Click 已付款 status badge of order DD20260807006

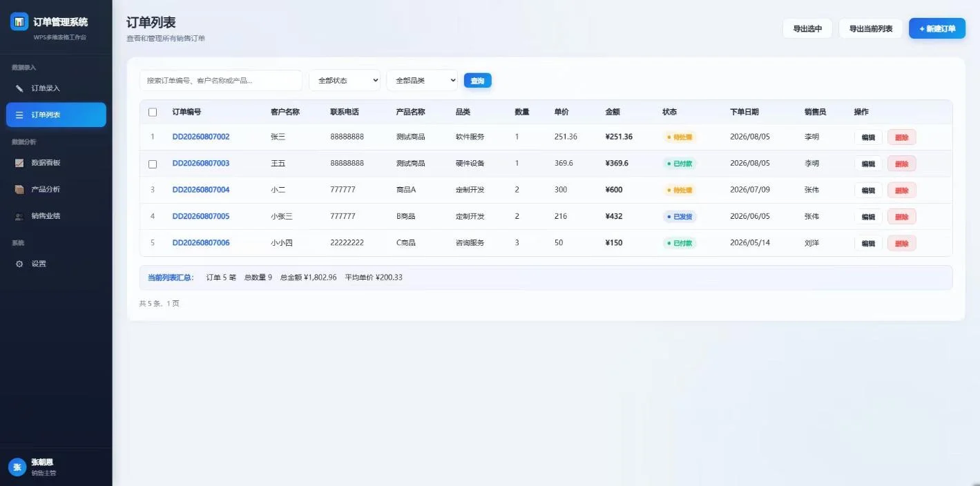pos(680,243)
